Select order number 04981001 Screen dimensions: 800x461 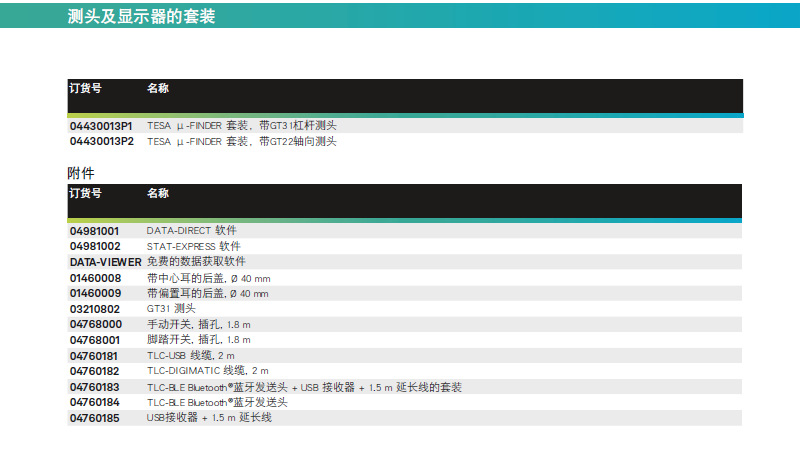94,231
